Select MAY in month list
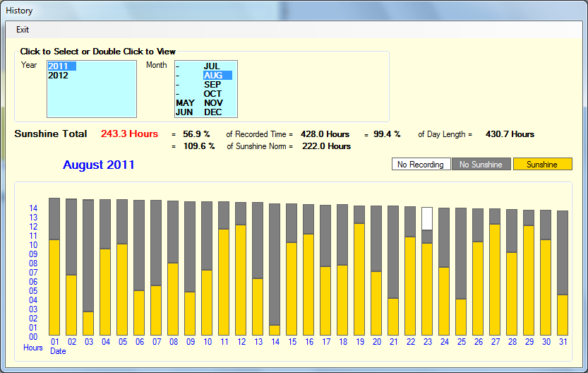The width and height of the screenshot is (588, 373). 185,103
